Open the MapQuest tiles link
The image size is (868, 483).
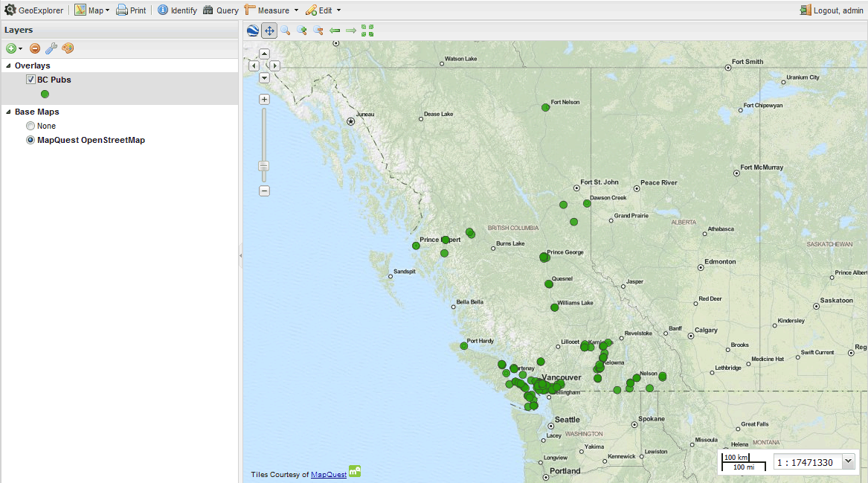point(328,474)
